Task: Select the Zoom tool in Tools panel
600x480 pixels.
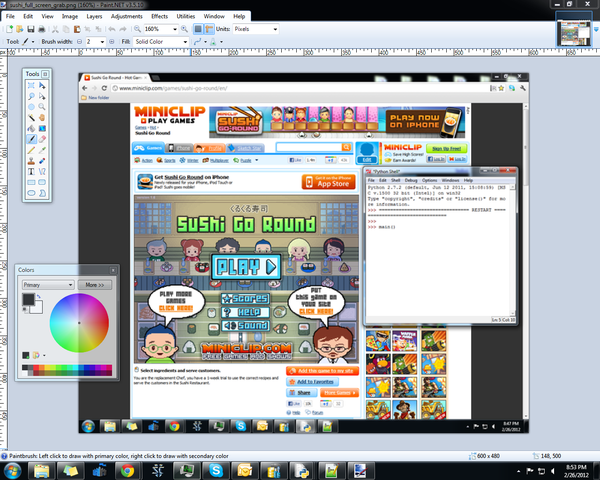Action: pyautogui.click(x=42, y=107)
